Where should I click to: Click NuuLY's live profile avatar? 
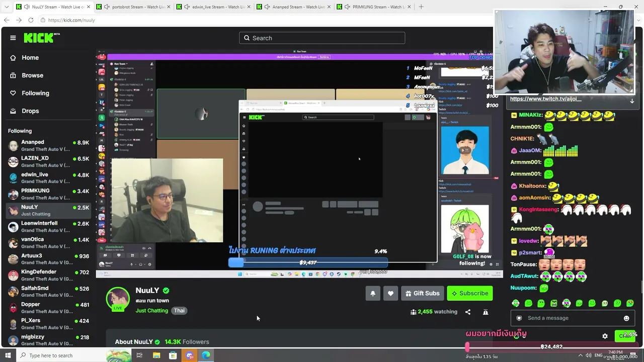coord(118,299)
